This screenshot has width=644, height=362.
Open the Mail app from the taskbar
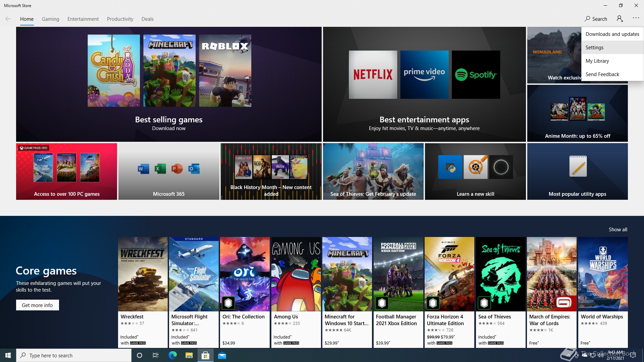(x=222, y=355)
